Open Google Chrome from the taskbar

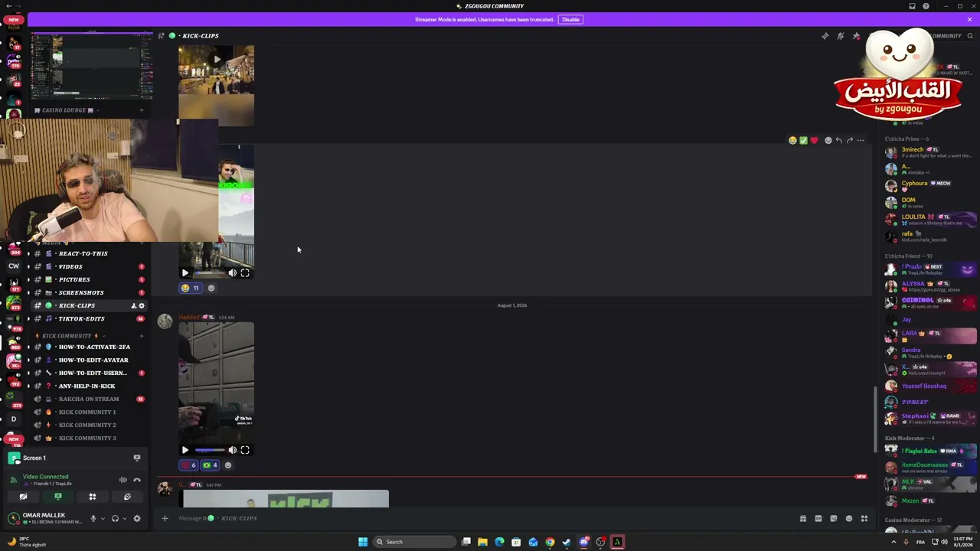pyautogui.click(x=550, y=542)
